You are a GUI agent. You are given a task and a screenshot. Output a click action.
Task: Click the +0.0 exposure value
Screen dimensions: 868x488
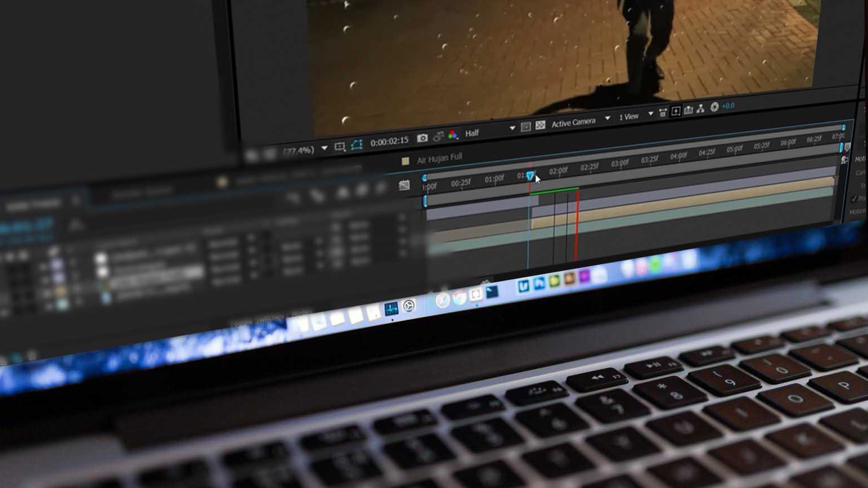coord(728,106)
